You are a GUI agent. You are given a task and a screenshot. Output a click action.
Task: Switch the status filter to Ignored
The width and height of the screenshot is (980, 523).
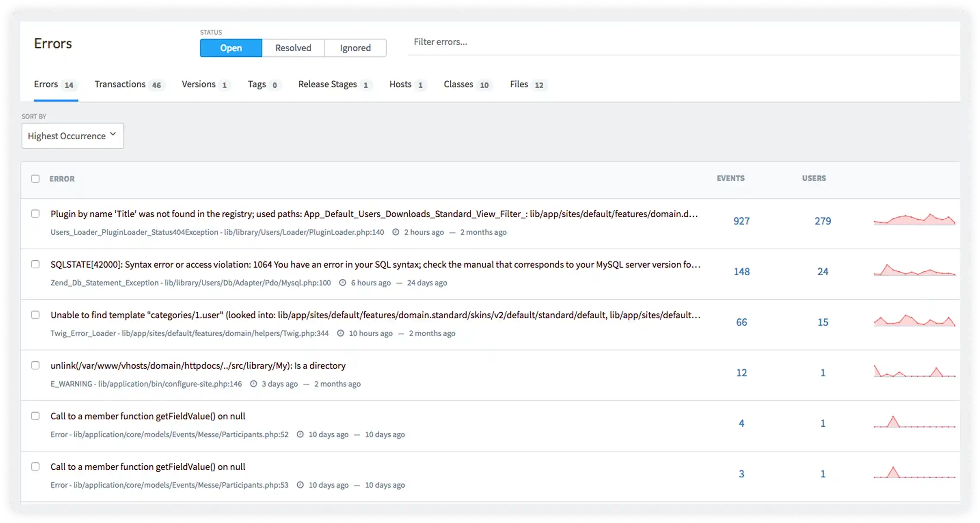tap(355, 48)
